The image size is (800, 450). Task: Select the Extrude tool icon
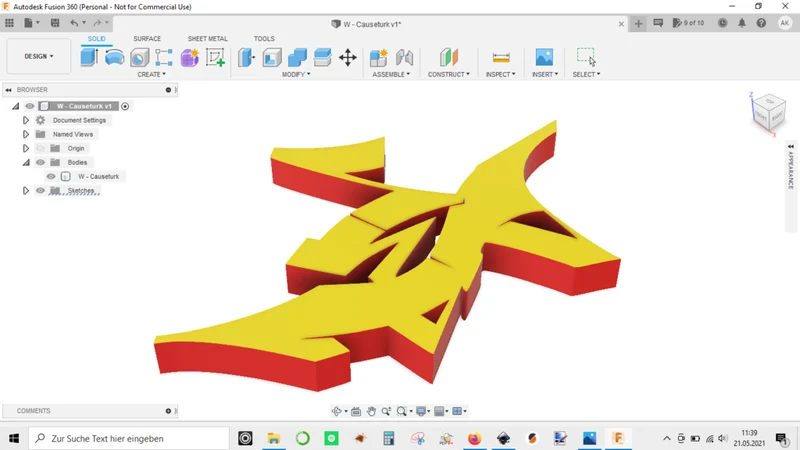89,57
